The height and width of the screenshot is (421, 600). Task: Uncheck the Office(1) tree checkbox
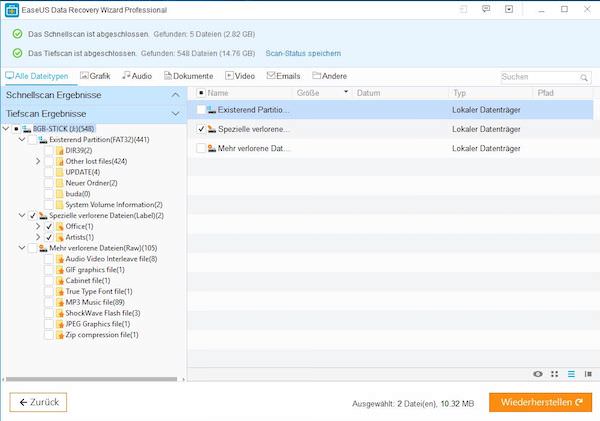(x=49, y=227)
